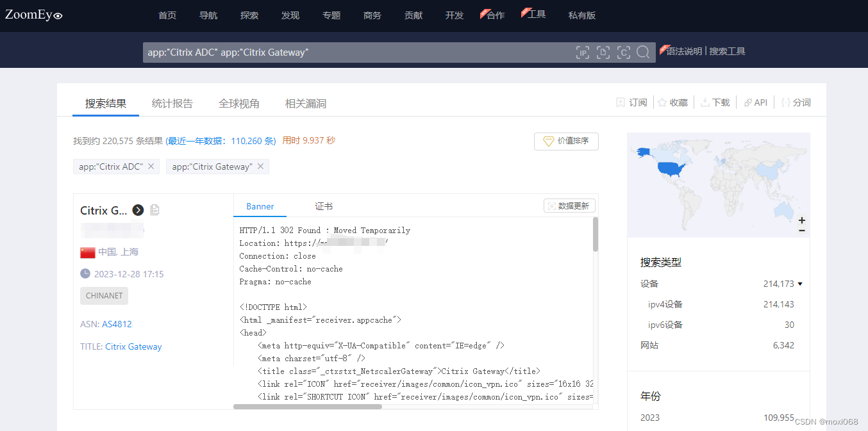Switch to the 相关漏洞 related vulnerabilities tab
This screenshot has width=868, height=431.
click(306, 103)
